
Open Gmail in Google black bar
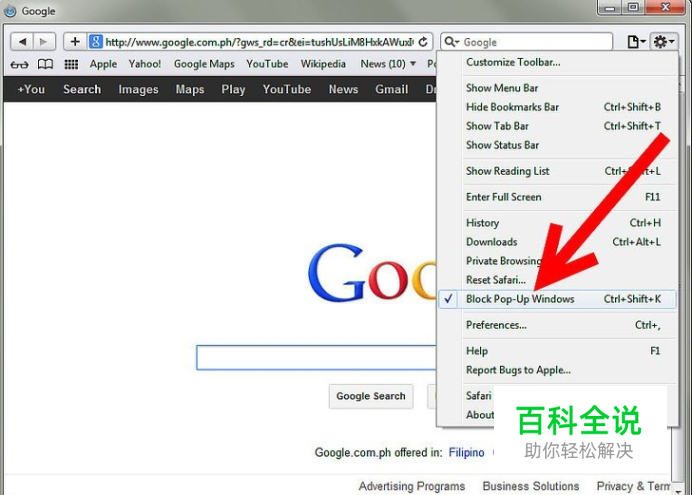[391, 89]
